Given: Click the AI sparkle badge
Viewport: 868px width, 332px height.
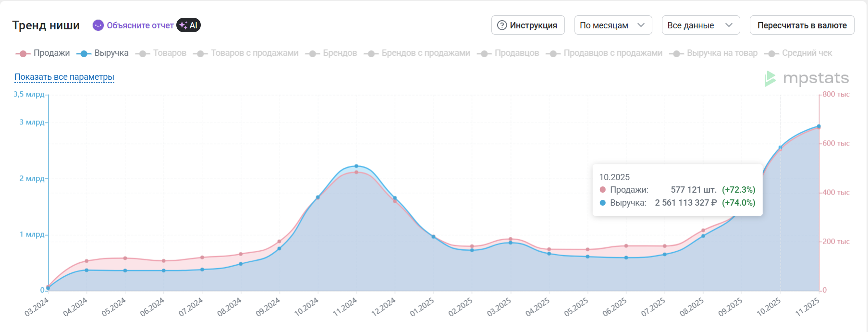Looking at the screenshot, I should coord(188,25).
